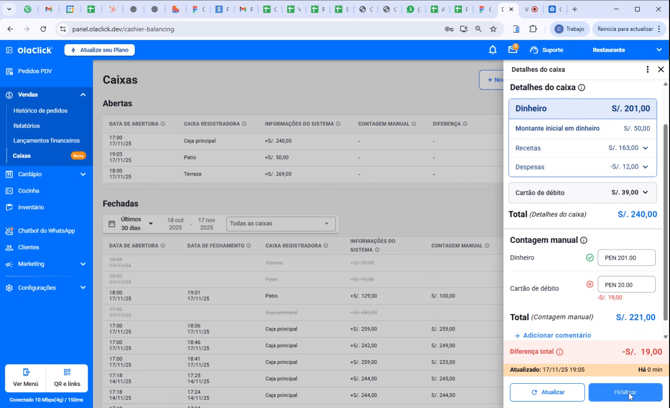
Task: Click the Dinheiro manual count input field
Action: [x=626, y=258]
